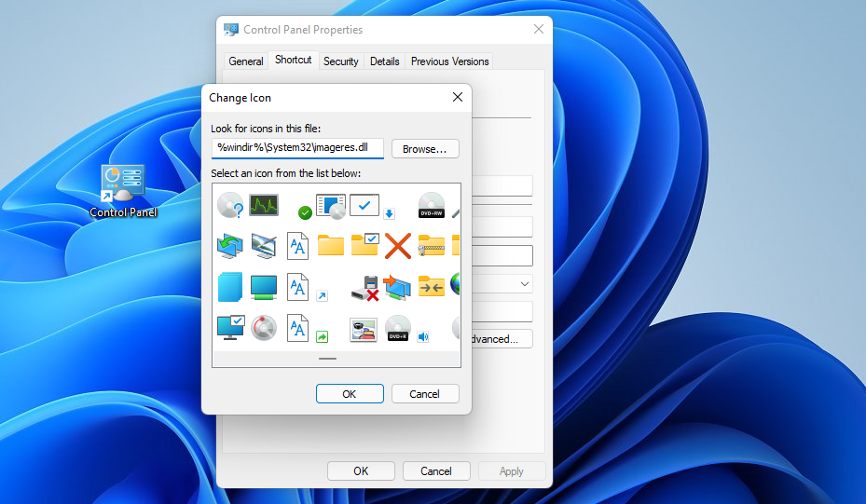Screen dimensions: 866x504
Task: Open the Details tab
Action: click(384, 61)
